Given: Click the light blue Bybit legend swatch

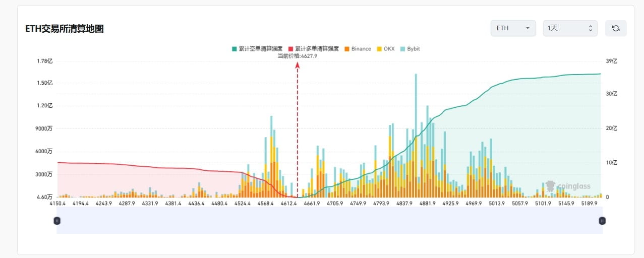Looking at the screenshot, I should tap(403, 49).
